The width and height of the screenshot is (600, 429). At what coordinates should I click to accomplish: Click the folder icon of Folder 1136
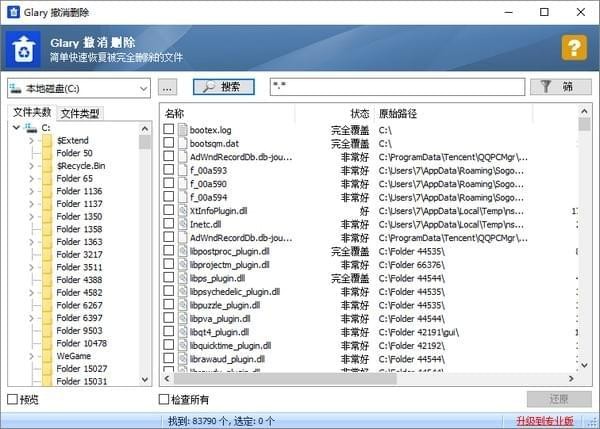tap(47, 191)
